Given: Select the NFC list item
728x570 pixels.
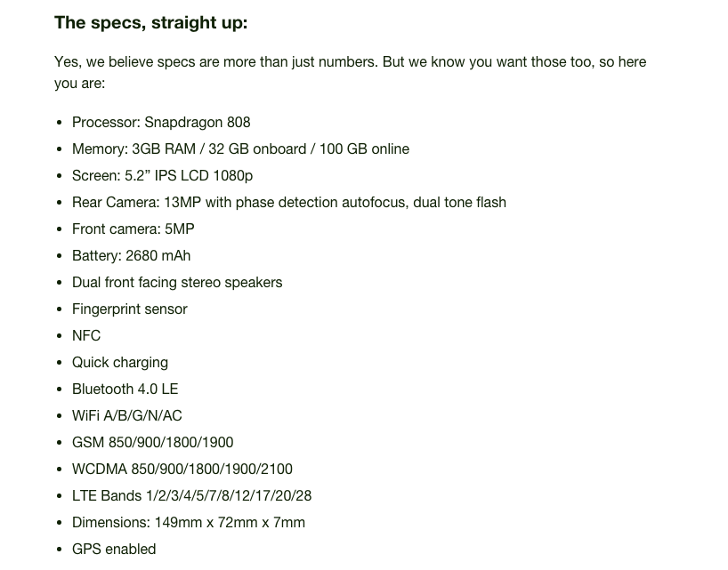Looking at the screenshot, I should (x=86, y=336).
